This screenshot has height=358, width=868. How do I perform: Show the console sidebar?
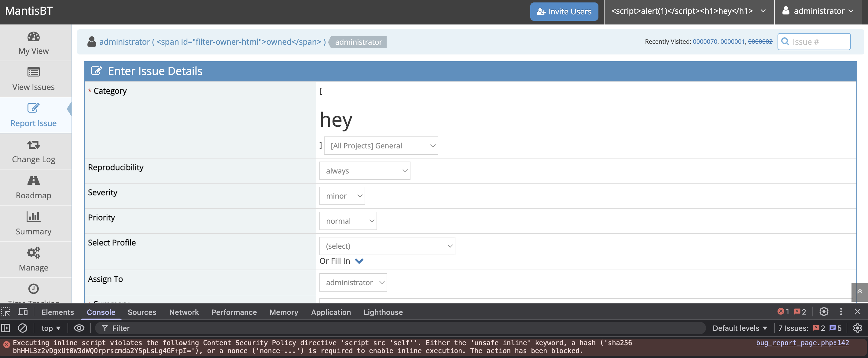6,328
